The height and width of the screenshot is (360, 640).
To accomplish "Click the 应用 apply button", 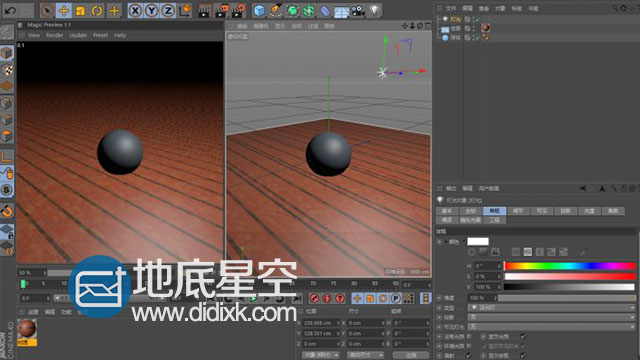I will point(411,355).
